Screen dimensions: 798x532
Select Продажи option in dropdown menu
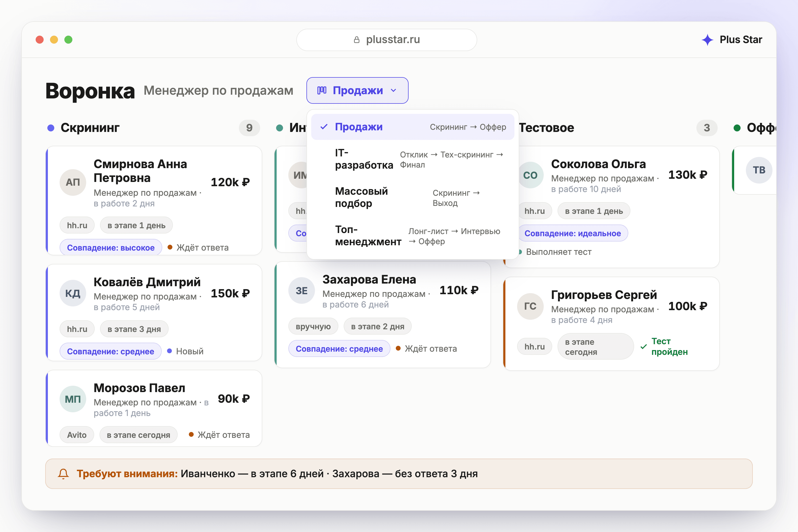413,127
